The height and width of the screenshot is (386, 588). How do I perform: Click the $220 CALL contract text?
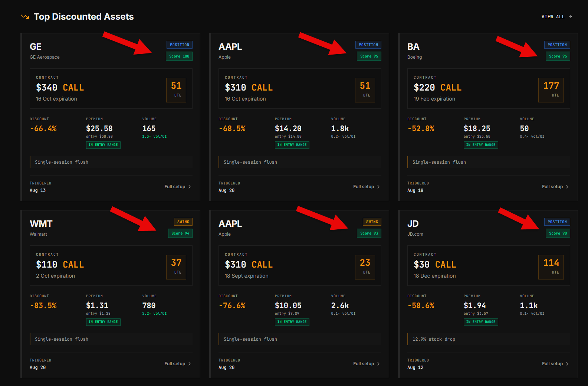[x=438, y=88]
